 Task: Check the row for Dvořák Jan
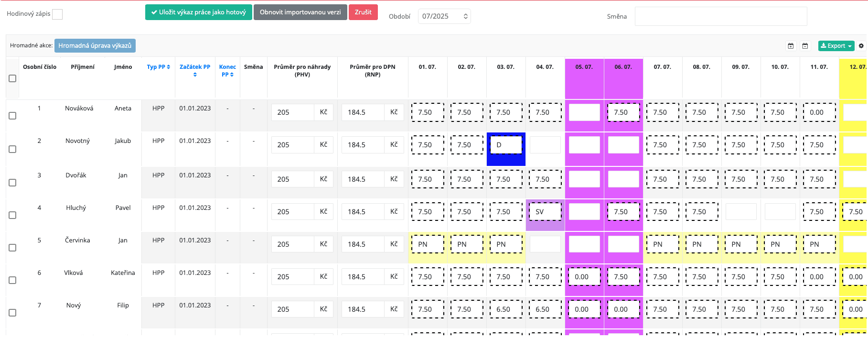click(x=12, y=183)
